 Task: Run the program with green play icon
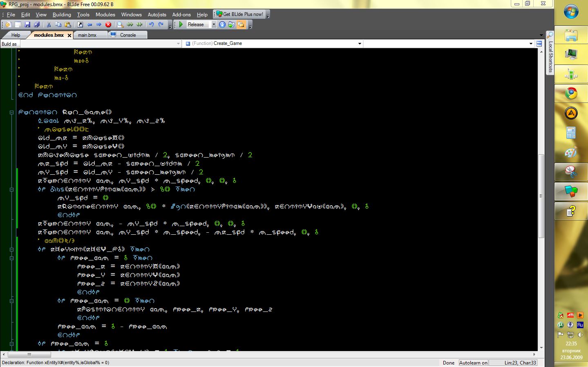[181, 24]
